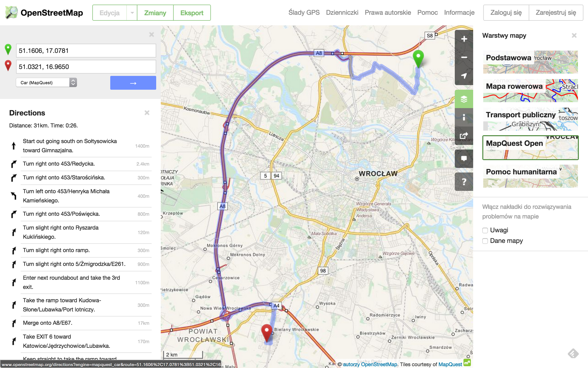The image size is (588, 368).
Task: Open the Edycja dropdown arrow
Action: tap(132, 13)
